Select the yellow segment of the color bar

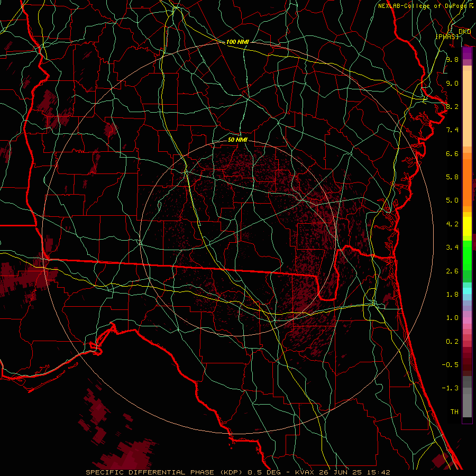point(467,226)
